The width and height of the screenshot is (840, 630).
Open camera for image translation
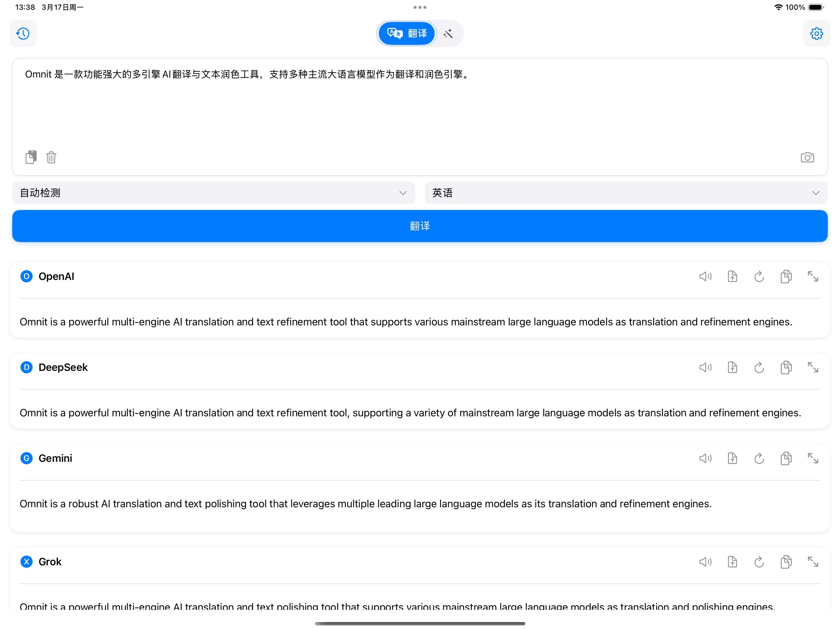tap(807, 157)
